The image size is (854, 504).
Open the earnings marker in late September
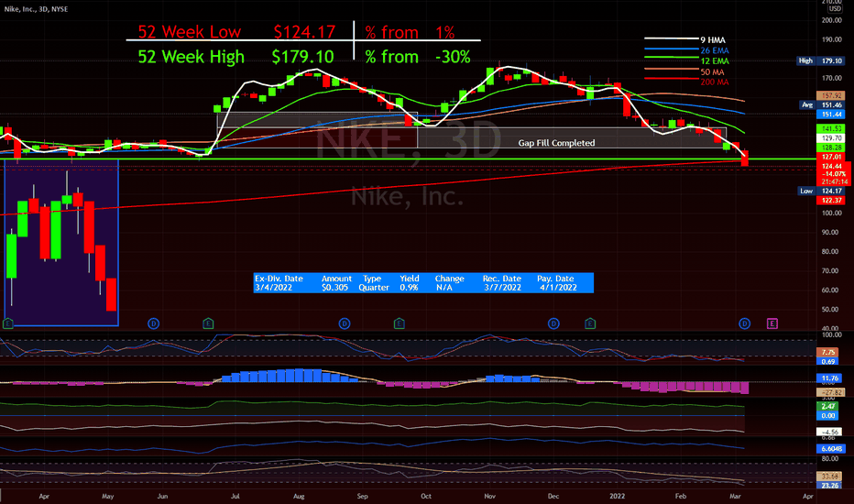click(x=400, y=323)
